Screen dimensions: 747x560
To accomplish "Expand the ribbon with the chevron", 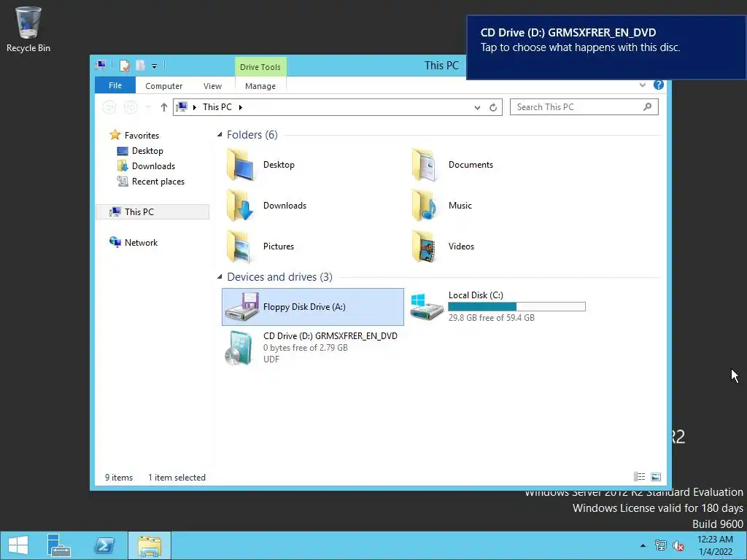I will pyautogui.click(x=642, y=85).
